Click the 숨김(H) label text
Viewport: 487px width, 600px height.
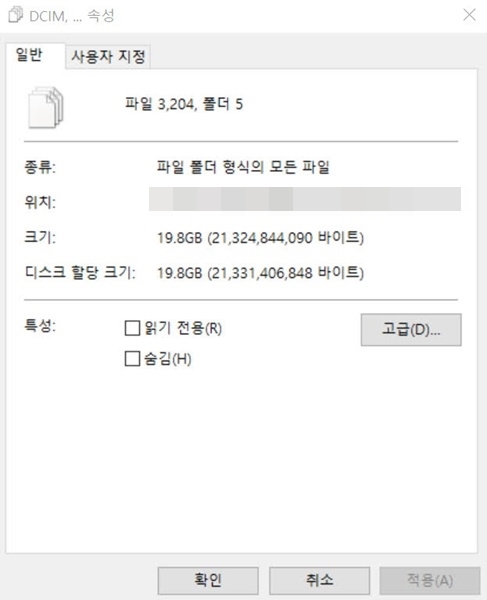[x=168, y=359]
